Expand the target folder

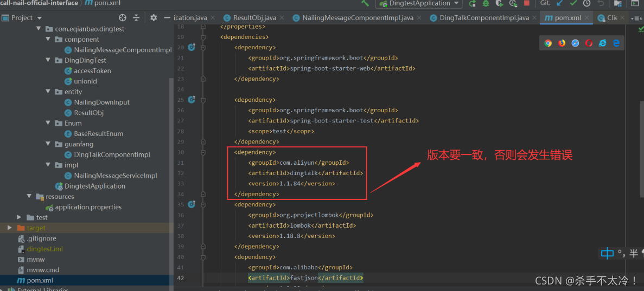click(x=9, y=228)
